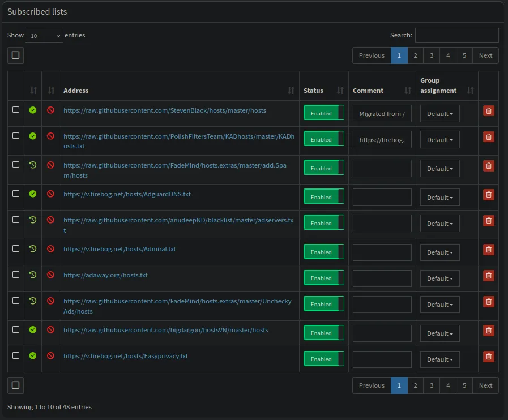Open the bigdargon hostsVN link
This screenshot has height=420, width=508.
point(165,330)
